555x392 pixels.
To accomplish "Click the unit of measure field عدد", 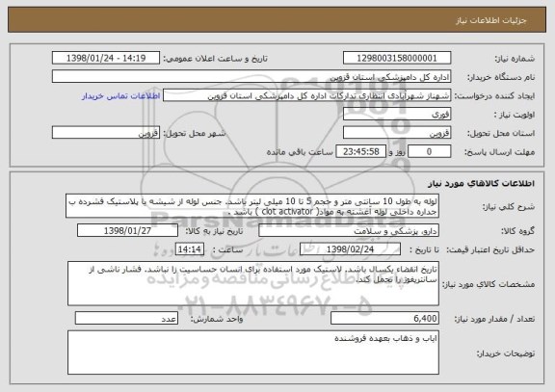I will pos(126,319).
